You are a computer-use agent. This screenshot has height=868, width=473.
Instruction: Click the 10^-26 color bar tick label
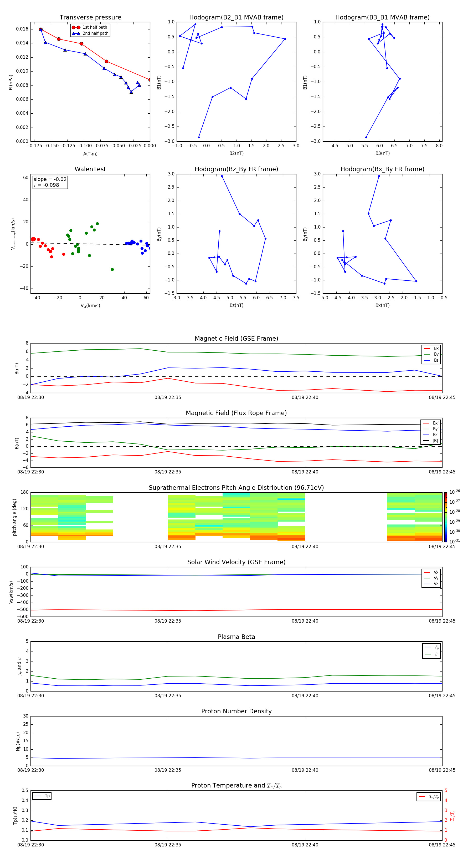pos(455,492)
